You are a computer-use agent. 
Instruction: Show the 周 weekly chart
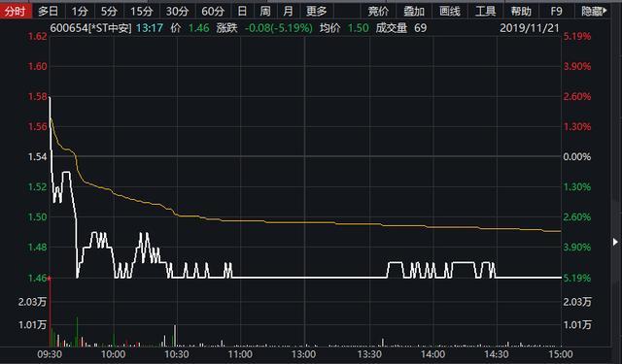(265, 11)
